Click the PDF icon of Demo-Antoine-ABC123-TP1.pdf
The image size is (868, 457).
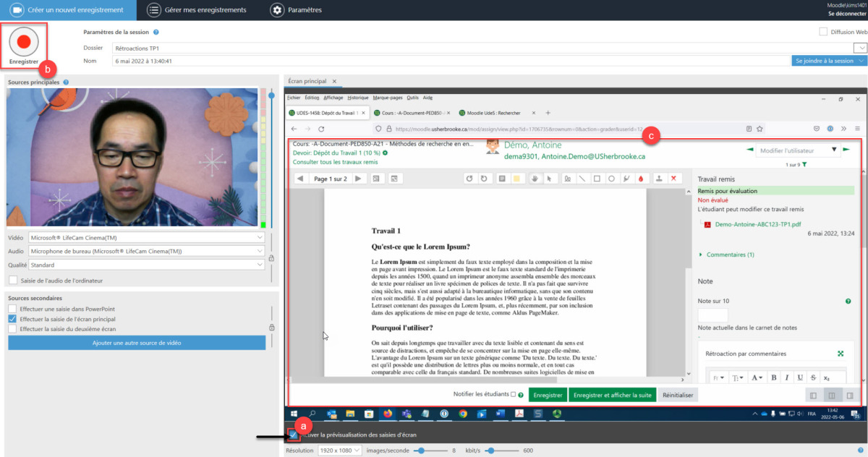point(707,224)
